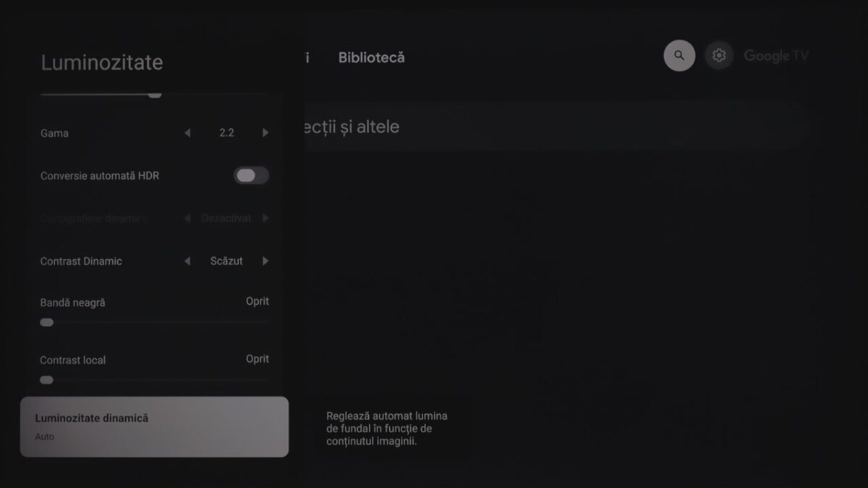
Task: Select the Contrast Dinamic setting label
Action: [x=81, y=261]
